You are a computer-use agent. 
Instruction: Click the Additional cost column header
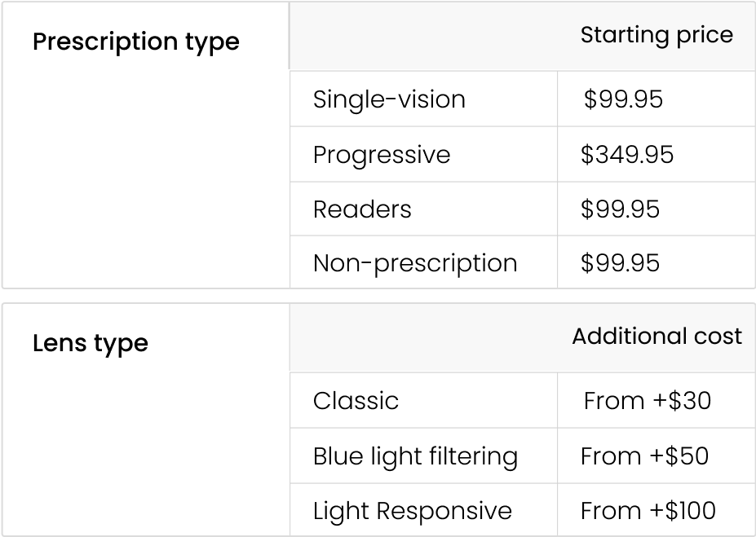click(x=657, y=337)
